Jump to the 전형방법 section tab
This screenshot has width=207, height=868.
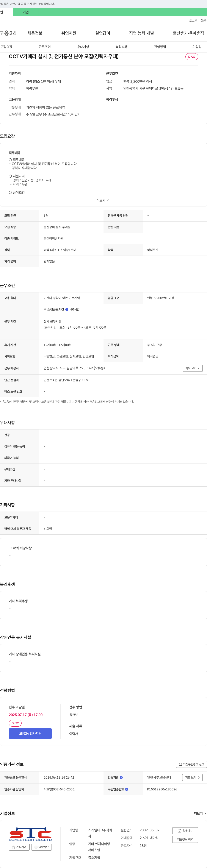pos(160,47)
